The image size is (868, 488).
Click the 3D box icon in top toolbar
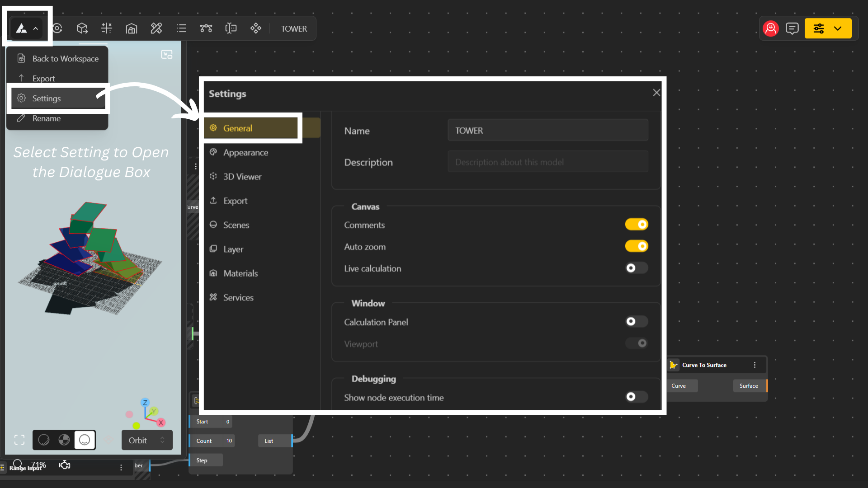[x=82, y=28]
